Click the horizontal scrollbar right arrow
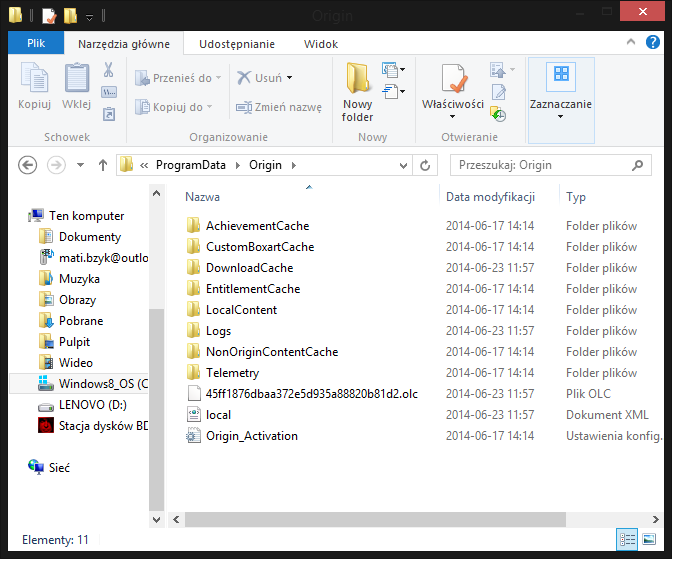Viewport: 680px width, 563px height. 655,519
